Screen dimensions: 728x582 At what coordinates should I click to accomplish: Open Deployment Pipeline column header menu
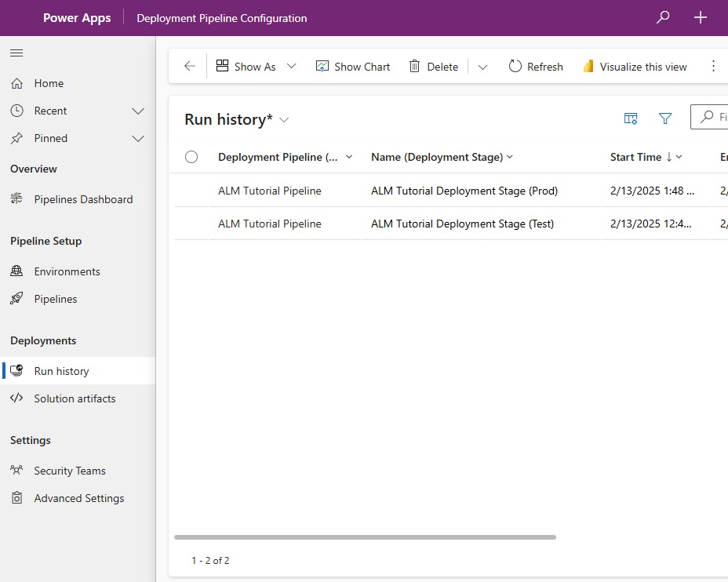(349, 157)
